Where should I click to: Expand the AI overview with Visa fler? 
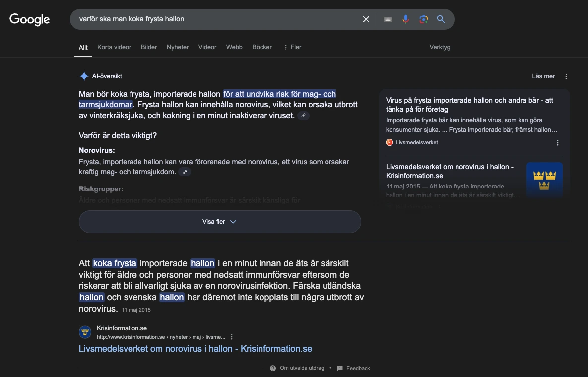point(219,222)
